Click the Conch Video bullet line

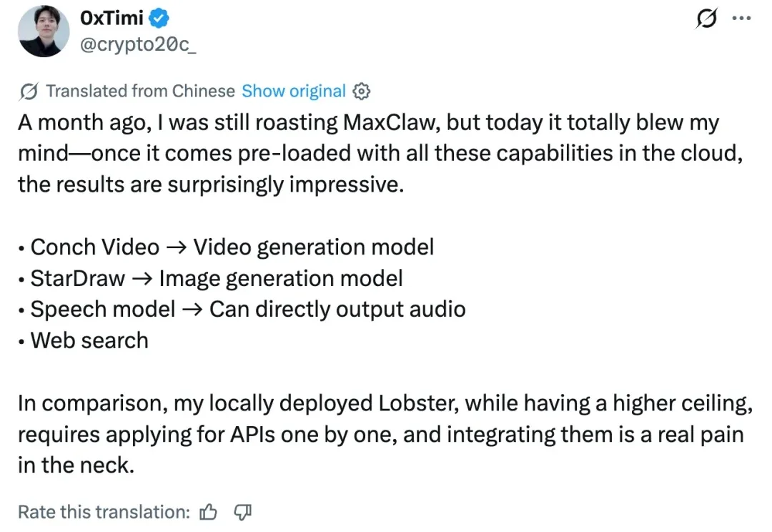click(226, 247)
